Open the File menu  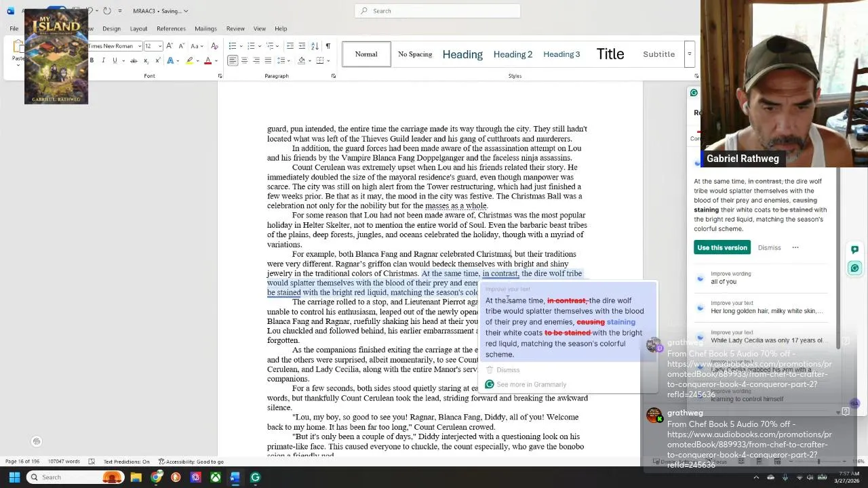click(14, 28)
